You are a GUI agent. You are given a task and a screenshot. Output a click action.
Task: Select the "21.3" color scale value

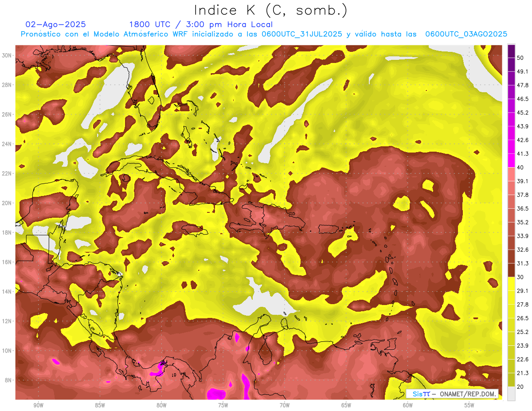pos(522,373)
